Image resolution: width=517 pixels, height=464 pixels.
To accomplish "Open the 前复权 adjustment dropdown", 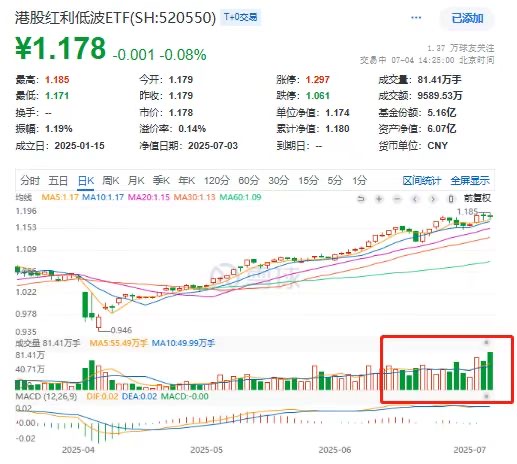I will pos(477,198).
